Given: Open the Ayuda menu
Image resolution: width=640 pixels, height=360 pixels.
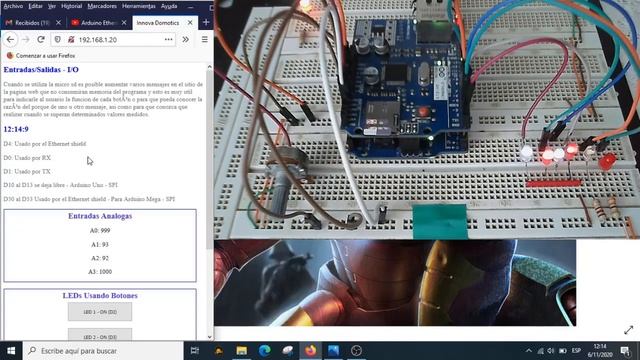Looking at the screenshot, I should [169, 6].
